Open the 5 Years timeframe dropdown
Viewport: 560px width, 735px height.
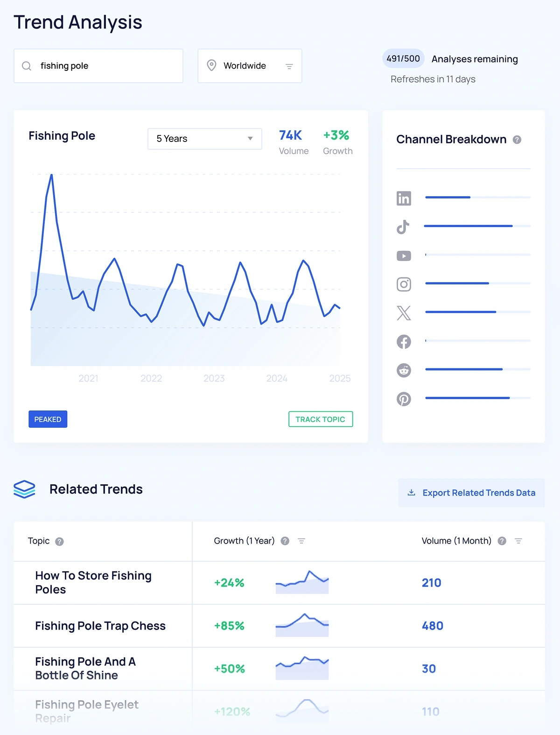[204, 139]
